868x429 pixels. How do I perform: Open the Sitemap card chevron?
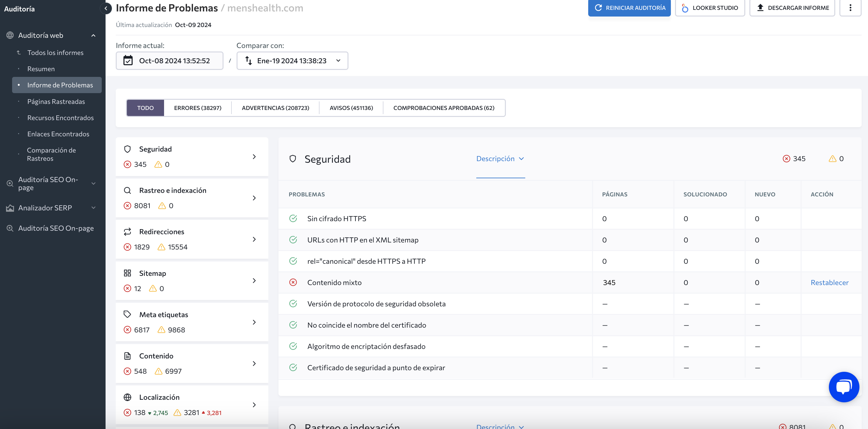[x=254, y=281]
